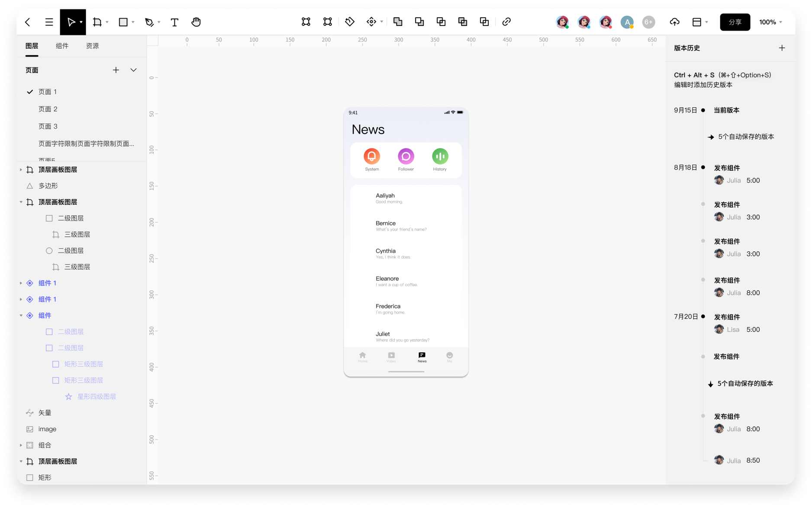Collapse the pages list chevron
The width and height of the screenshot is (812, 509).
coord(133,70)
